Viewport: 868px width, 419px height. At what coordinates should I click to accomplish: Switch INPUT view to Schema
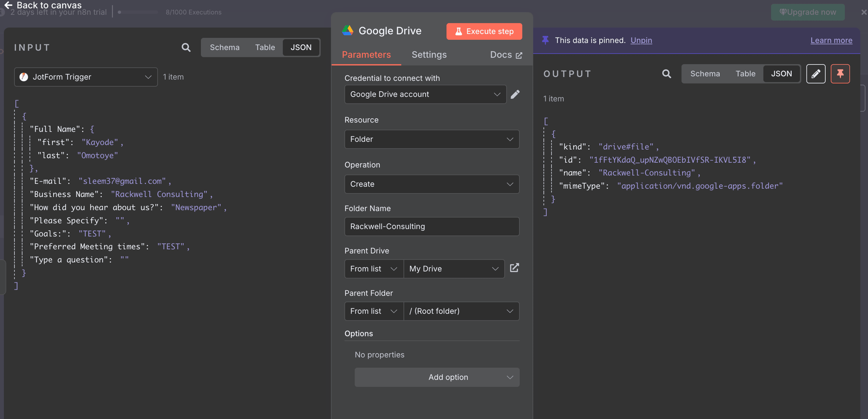(x=225, y=47)
